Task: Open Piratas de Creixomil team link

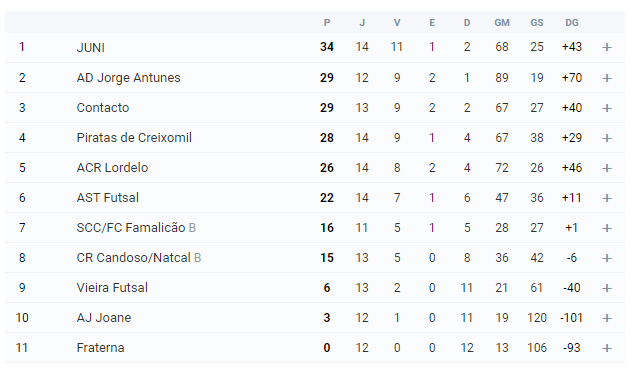Action: point(134,138)
